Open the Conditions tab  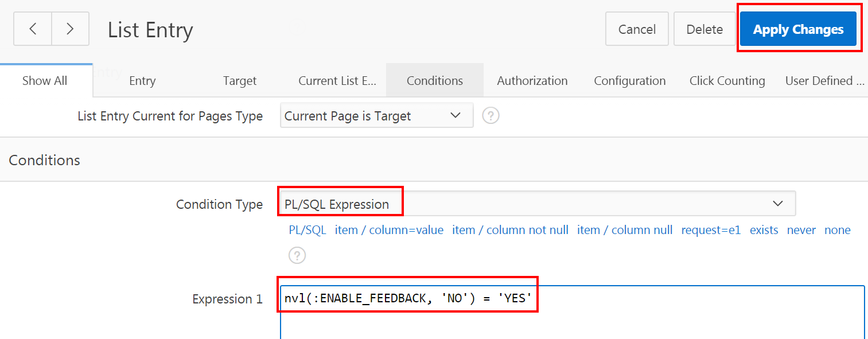point(434,80)
